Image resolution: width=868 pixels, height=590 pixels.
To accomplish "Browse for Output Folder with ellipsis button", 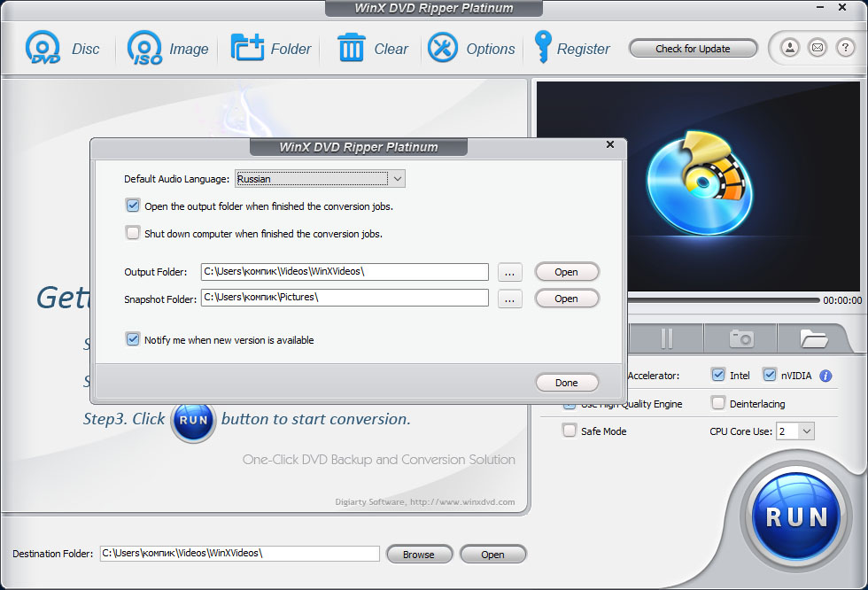I will point(510,272).
